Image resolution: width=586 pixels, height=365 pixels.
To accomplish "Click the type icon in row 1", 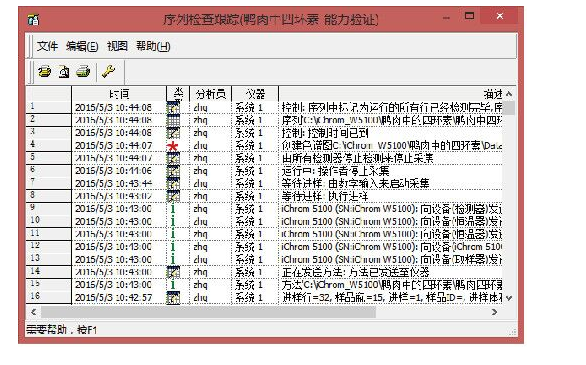I will click(x=173, y=108).
